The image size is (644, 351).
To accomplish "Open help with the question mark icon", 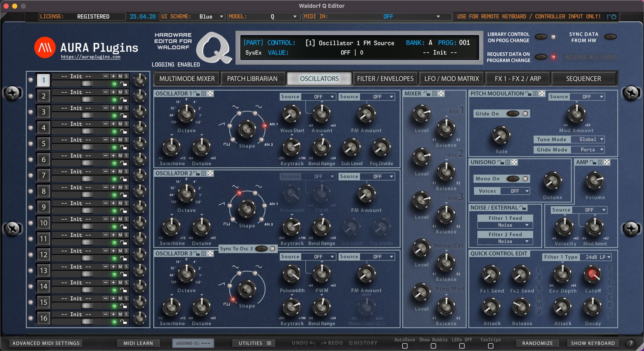I will point(631,343).
